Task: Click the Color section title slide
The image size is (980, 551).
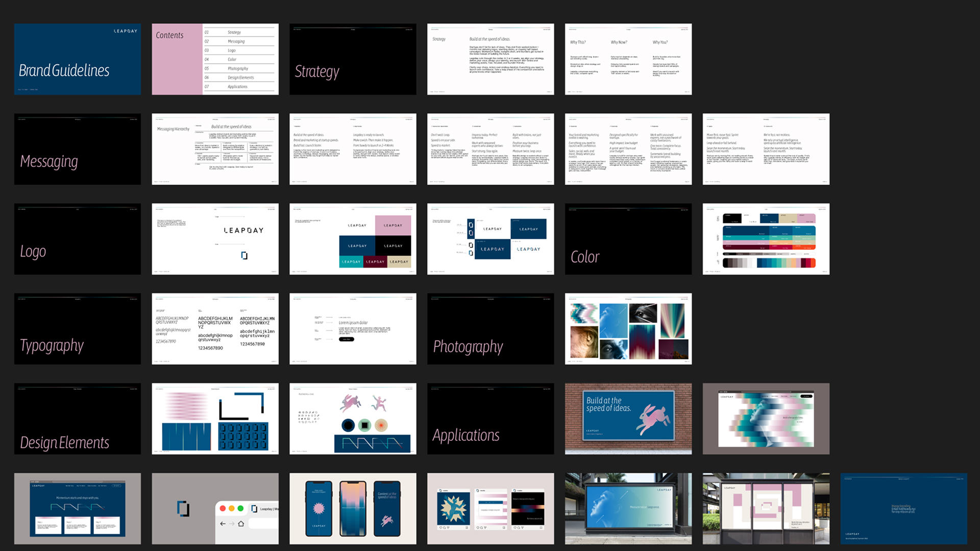Action: tap(628, 239)
